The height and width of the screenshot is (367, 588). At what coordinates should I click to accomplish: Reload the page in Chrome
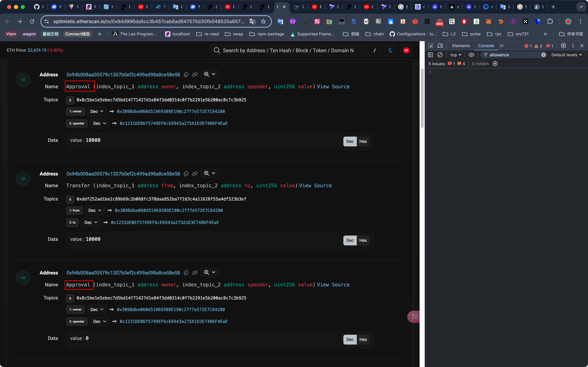tap(32, 21)
